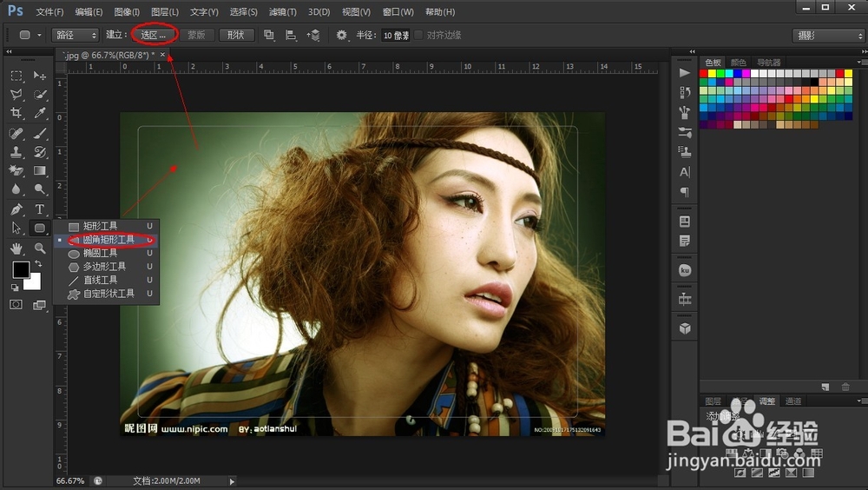Open the 摄影 workspace dropdown
The image size is (868, 490).
[x=828, y=36]
